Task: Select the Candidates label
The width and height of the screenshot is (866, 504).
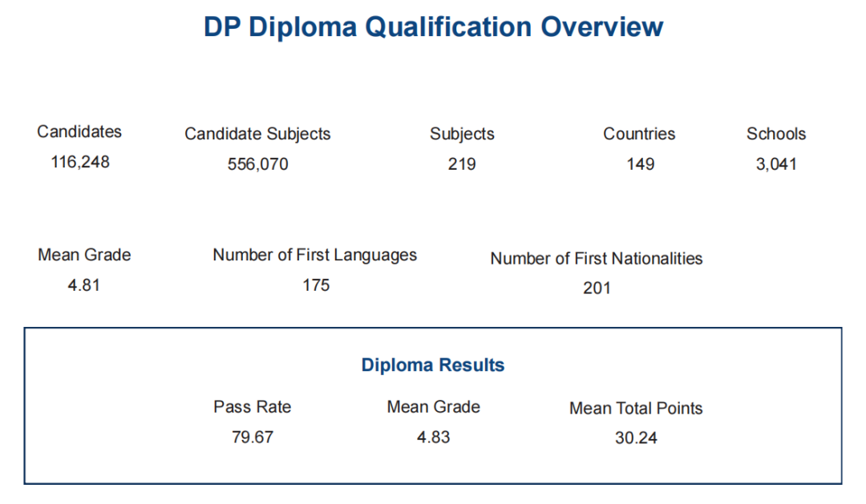Action: tap(79, 131)
